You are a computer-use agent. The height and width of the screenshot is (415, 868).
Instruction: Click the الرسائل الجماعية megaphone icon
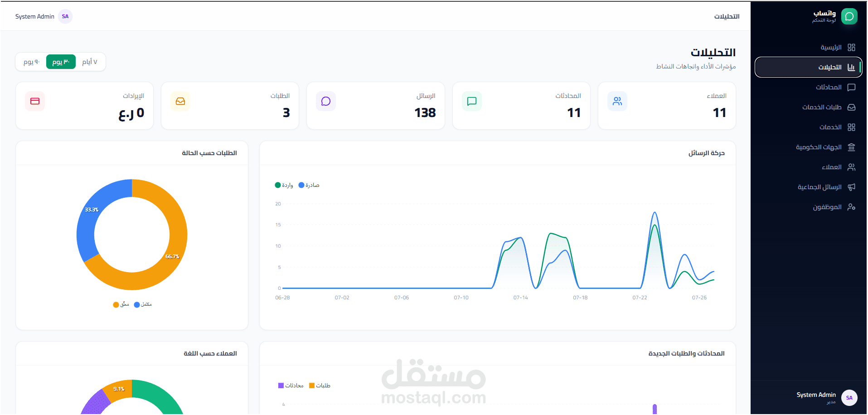(x=851, y=187)
